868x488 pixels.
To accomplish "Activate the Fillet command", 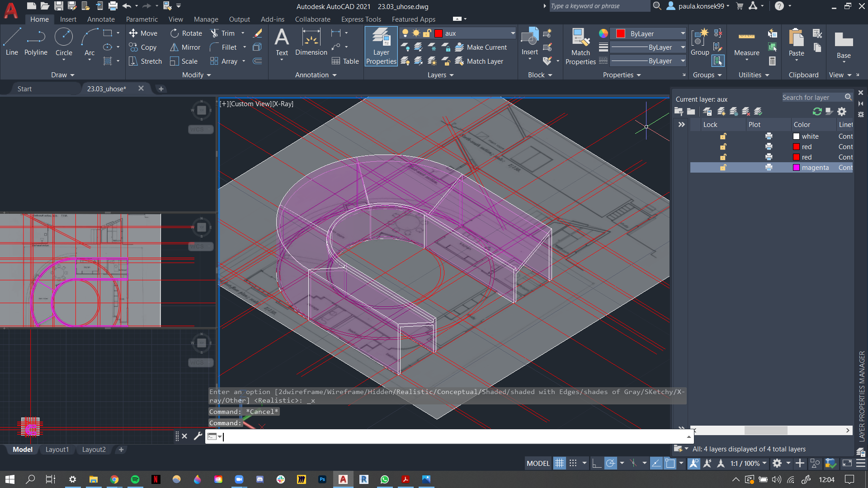I will point(223,47).
